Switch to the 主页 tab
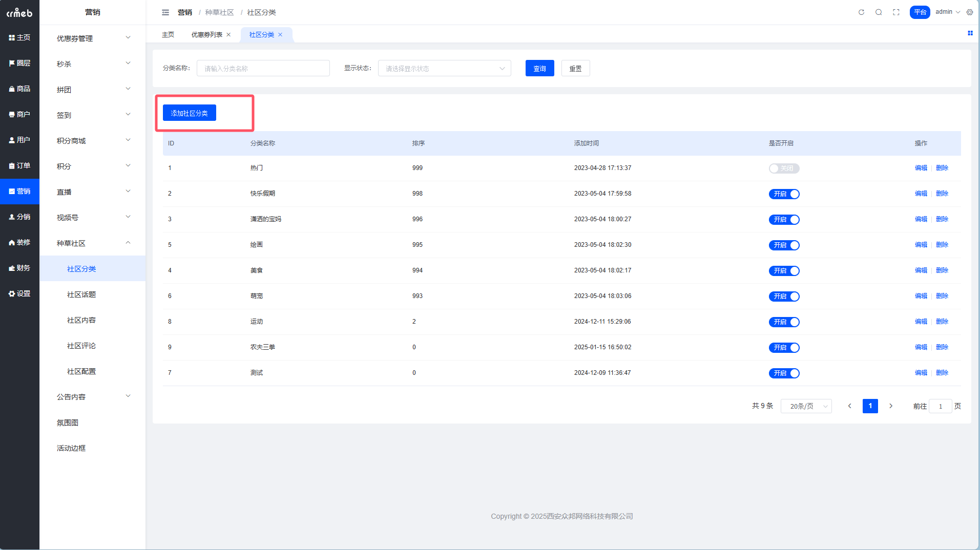 point(168,35)
